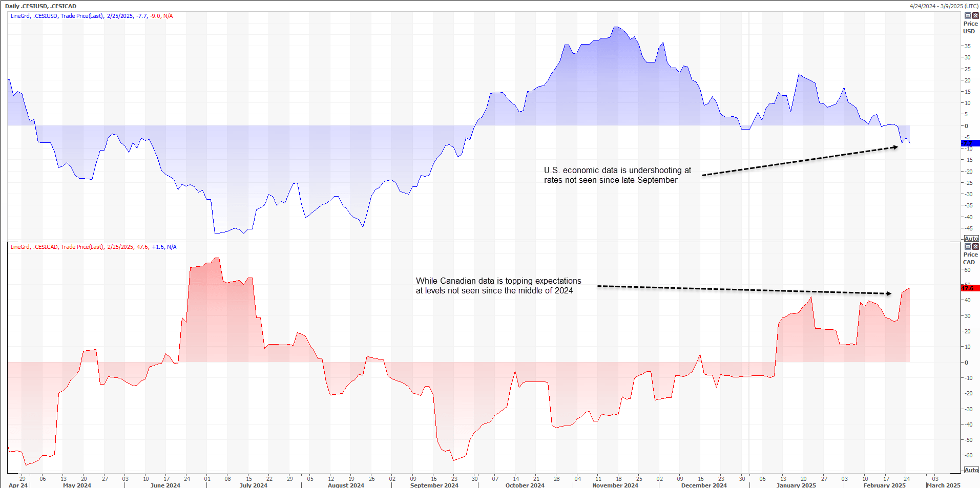980x488 pixels.
Task: Select the Canadian data annotation text
Action: [x=498, y=286]
